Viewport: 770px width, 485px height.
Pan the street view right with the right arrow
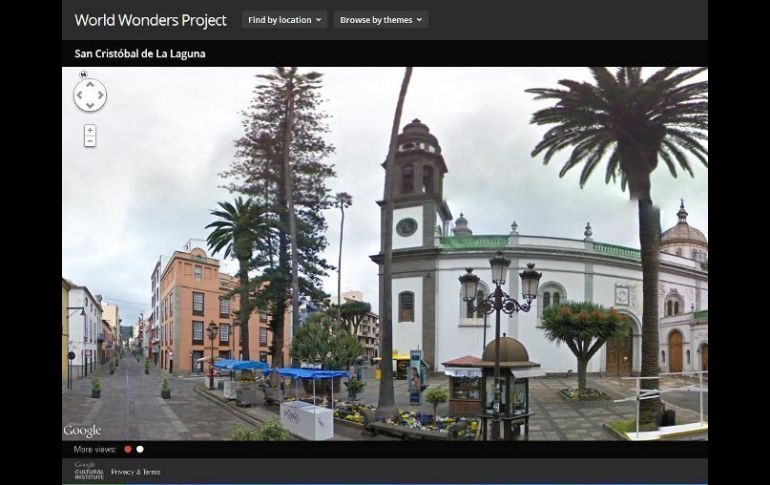[x=101, y=96]
